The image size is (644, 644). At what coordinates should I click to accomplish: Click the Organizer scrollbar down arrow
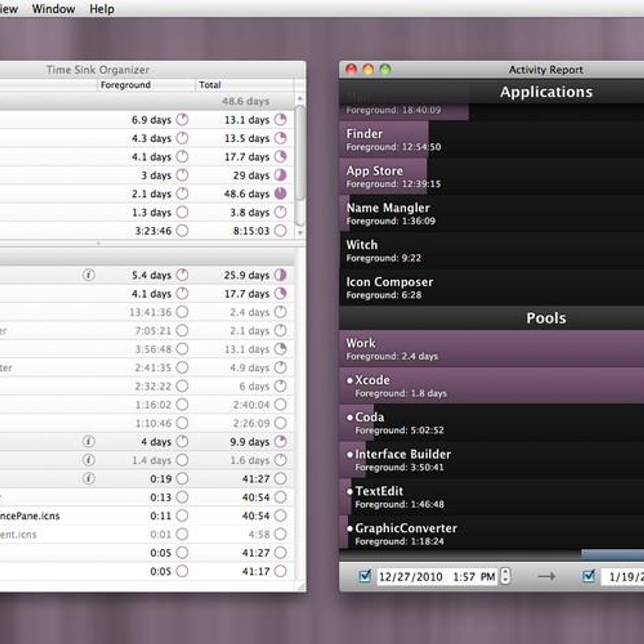300,233
